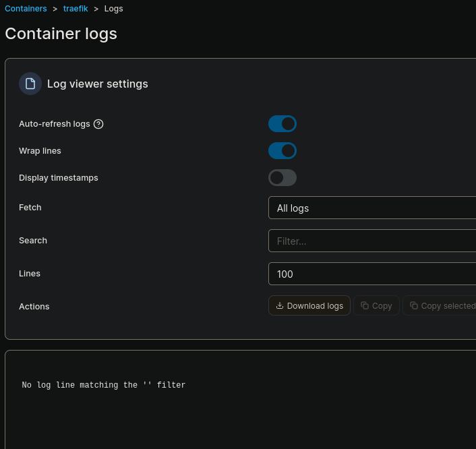Click the Copy selected lines button

[x=442, y=305]
